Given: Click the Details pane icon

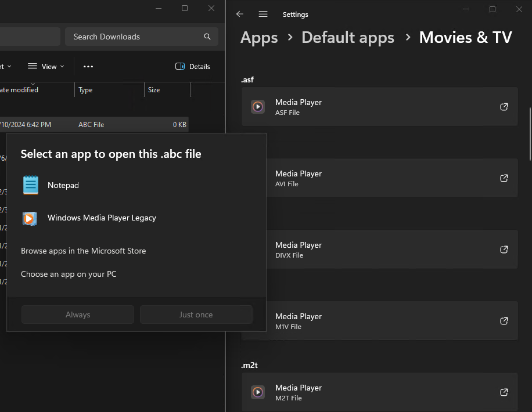Looking at the screenshot, I should (x=180, y=67).
